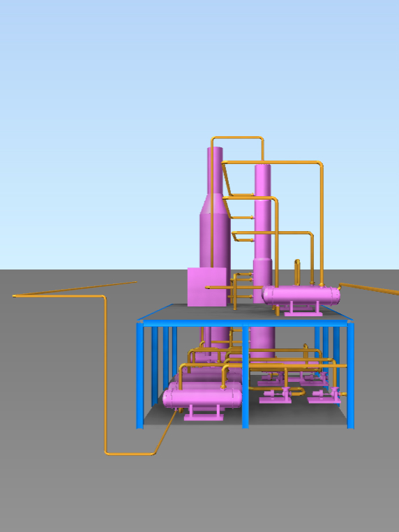Click the small U-shaped pipe atop the drum

point(297,272)
